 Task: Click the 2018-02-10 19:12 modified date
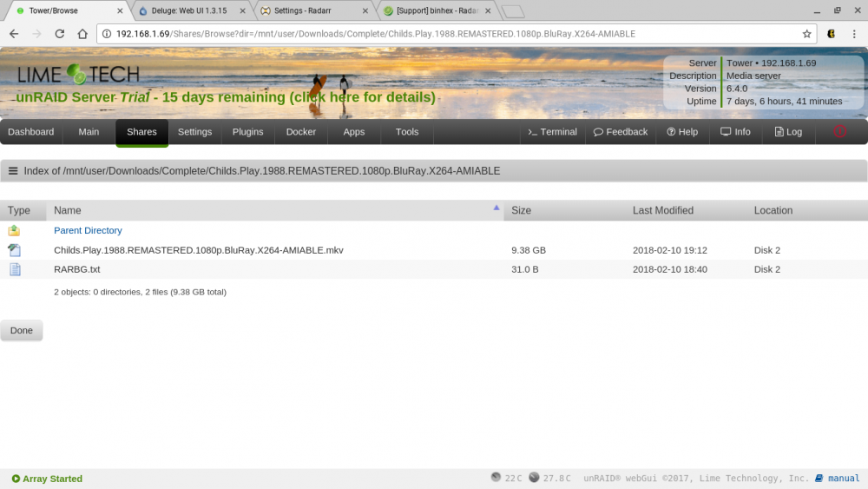click(x=670, y=250)
